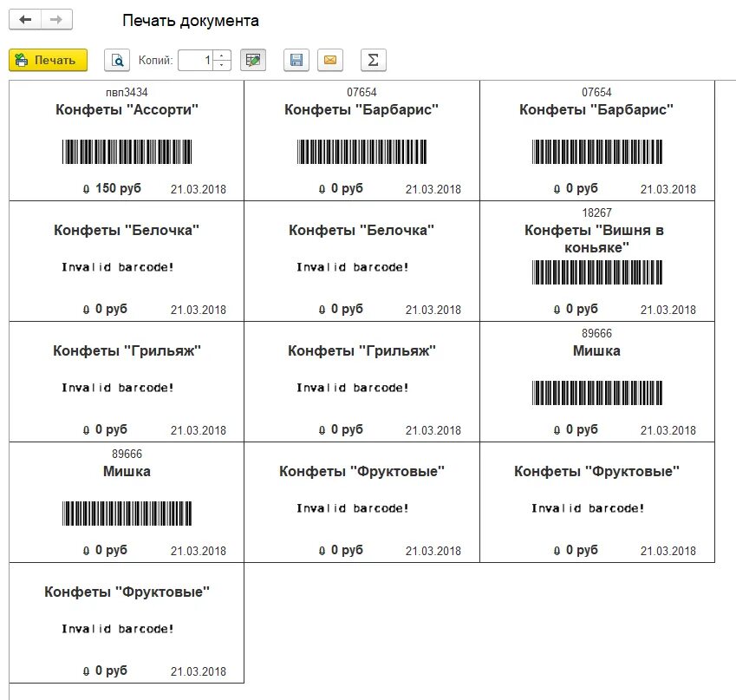Click article code 18267
Image resolution: width=736 pixels, height=700 pixels.
click(x=596, y=213)
